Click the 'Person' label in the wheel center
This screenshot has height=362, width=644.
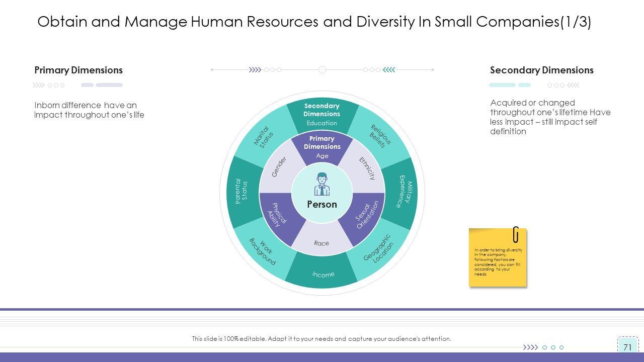click(322, 204)
